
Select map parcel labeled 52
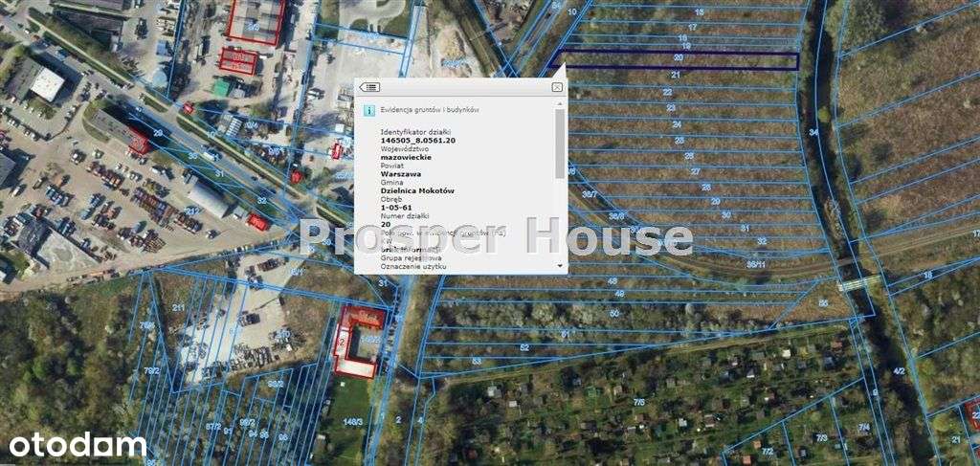[525, 347]
